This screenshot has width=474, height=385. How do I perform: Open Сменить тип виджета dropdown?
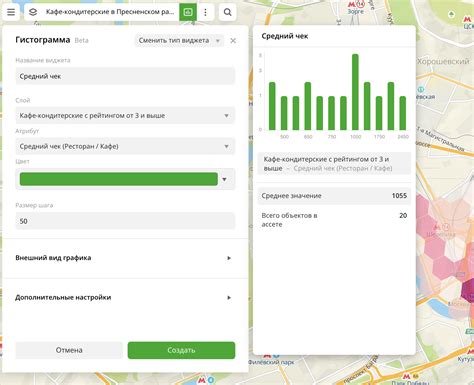(x=179, y=41)
